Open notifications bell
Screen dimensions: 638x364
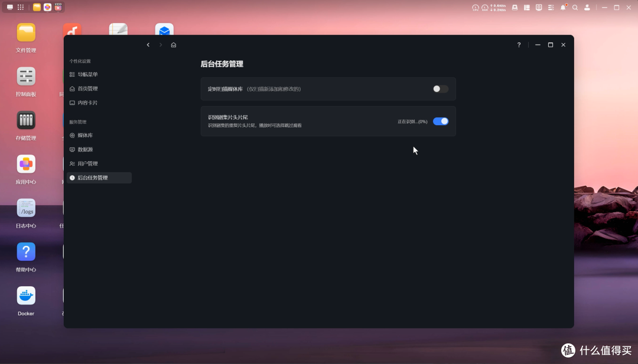563,7
